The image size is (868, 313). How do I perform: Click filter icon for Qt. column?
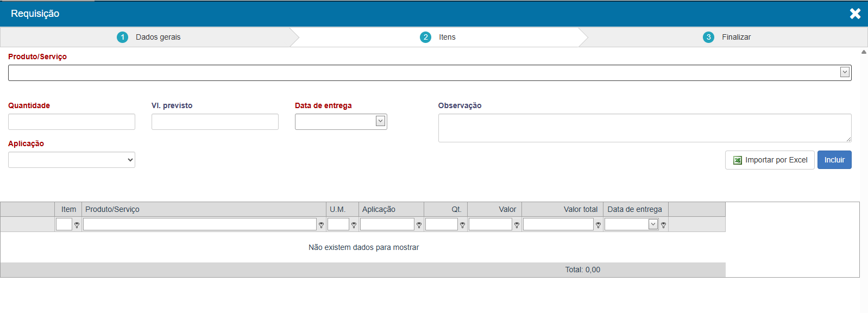coord(462,225)
